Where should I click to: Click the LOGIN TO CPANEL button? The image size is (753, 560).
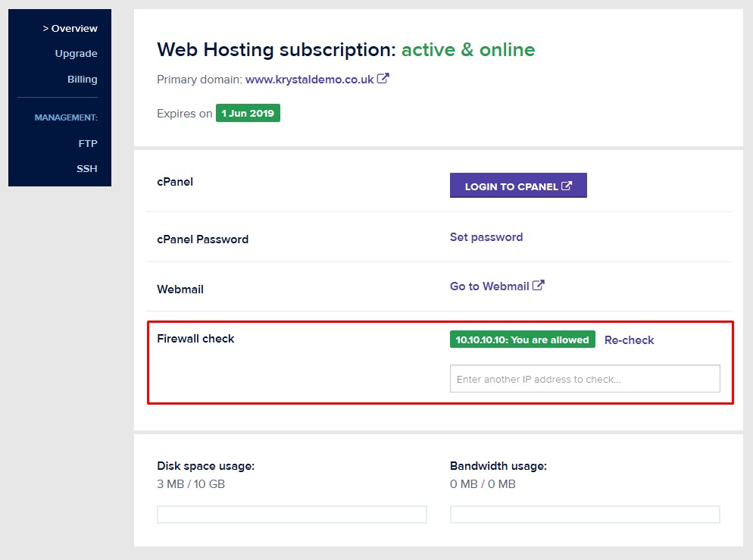tap(518, 186)
